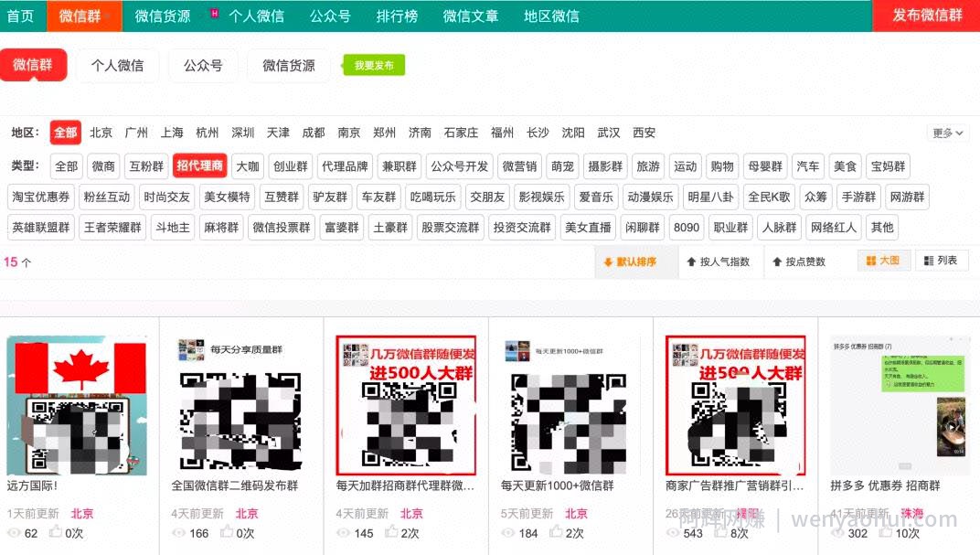980x555 pixels.
Task: Select 宝妈群 type filter
Action: pyautogui.click(x=889, y=166)
